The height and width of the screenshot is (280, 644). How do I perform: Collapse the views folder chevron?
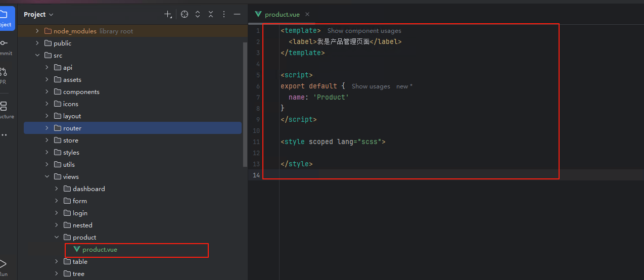tap(47, 177)
